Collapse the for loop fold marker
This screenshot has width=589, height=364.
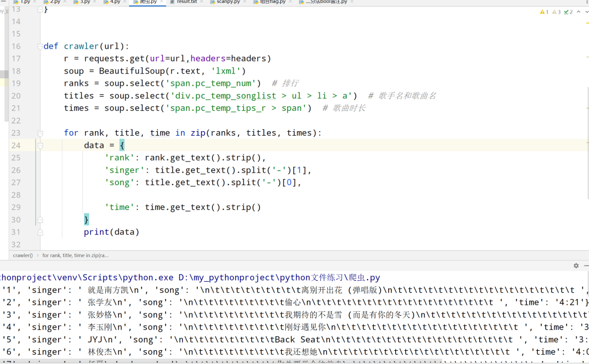pos(40,133)
